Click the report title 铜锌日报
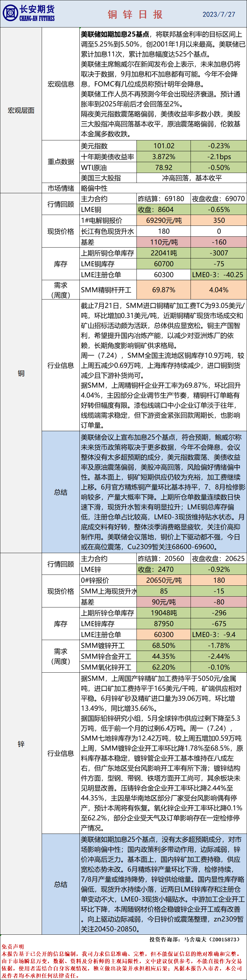The width and height of the screenshot is (247, 980). click(135, 14)
